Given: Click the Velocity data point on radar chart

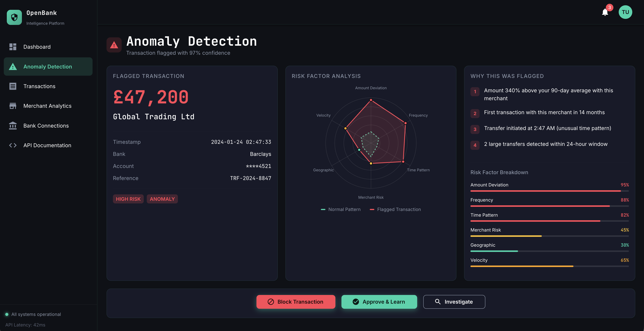Looking at the screenshot, I should click(345, 128).
